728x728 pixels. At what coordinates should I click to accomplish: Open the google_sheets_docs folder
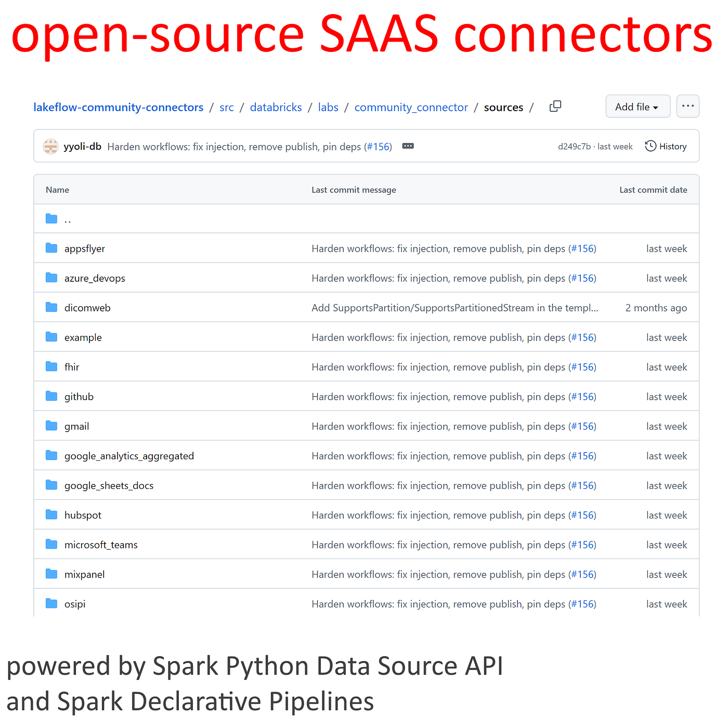click(109, 486)
